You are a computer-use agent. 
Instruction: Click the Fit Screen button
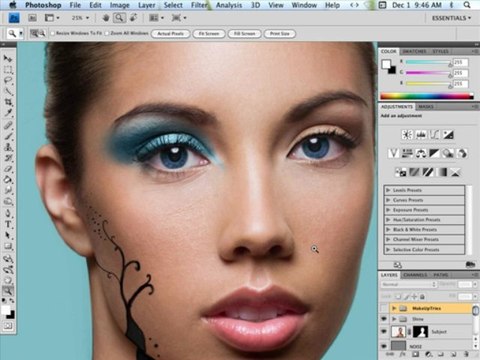[x=209, y=34]
